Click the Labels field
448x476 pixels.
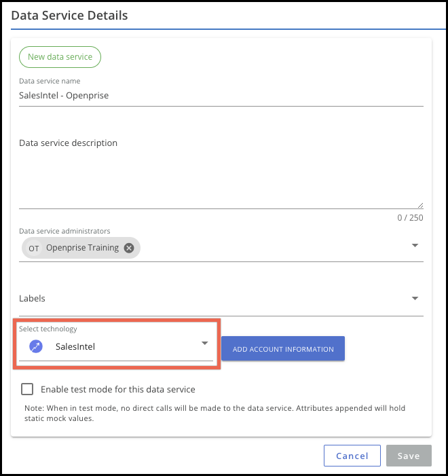point(221,299)
